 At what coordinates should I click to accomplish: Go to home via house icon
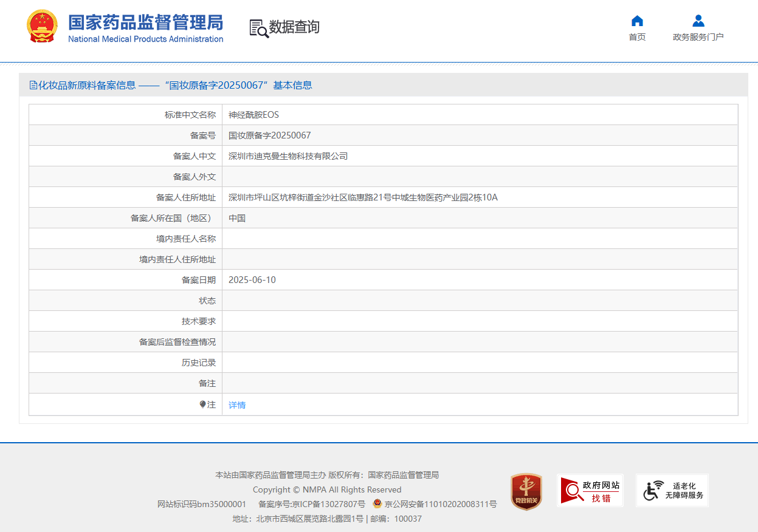point(637,21)
